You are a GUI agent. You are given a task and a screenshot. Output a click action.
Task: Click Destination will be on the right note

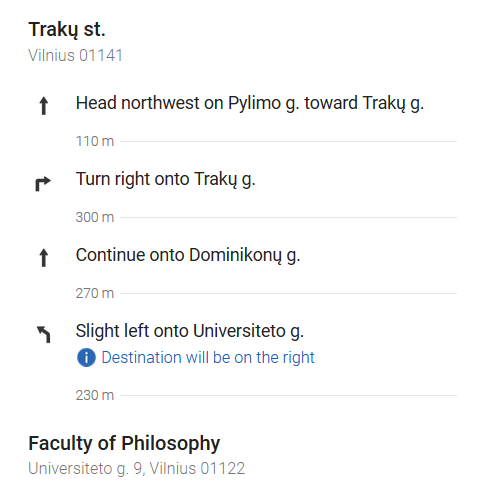coord(208,358)
